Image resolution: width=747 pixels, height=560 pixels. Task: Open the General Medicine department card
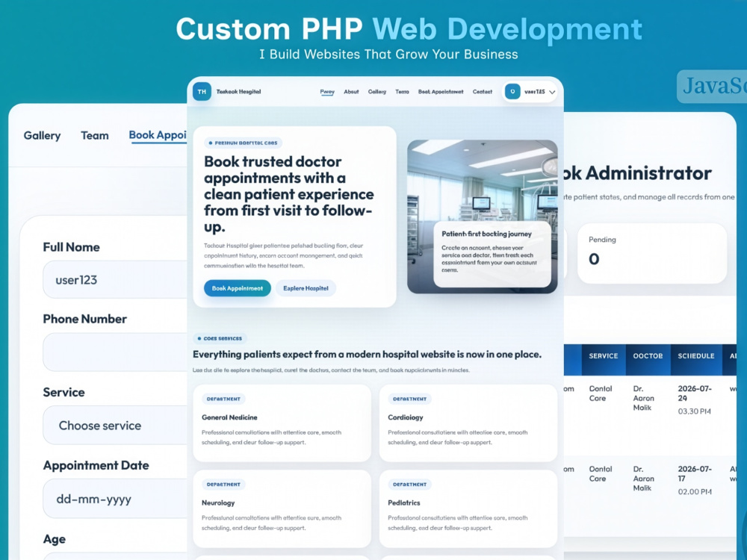click(282, 423)
